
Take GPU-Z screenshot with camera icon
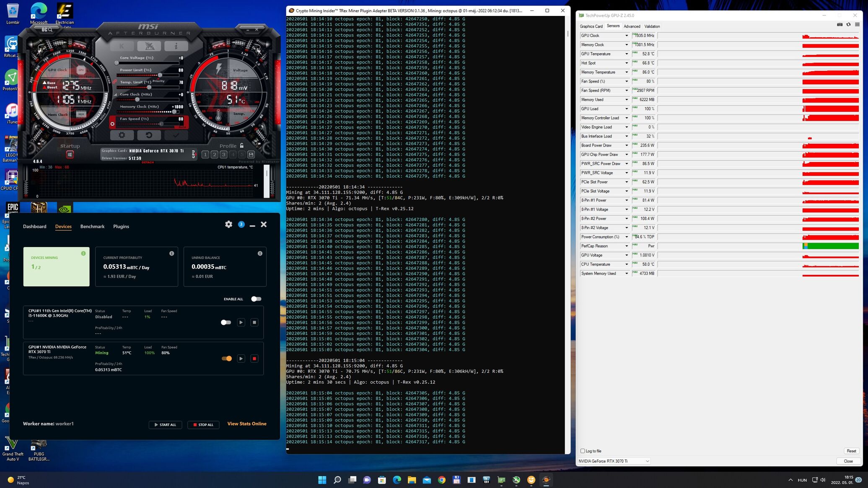tap(839, 25)
